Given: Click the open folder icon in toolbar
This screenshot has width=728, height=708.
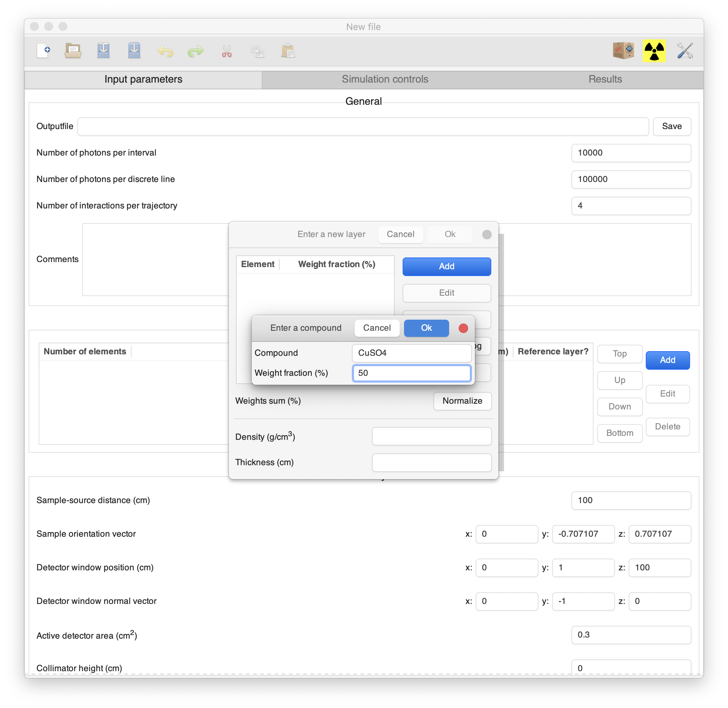Looking at the screenshot, I should [73, 51].
